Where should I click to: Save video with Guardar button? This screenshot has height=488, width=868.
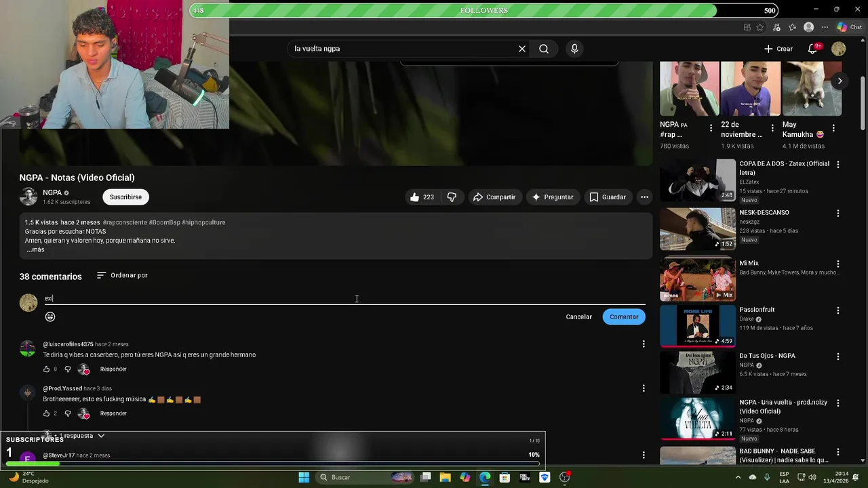pos(608,197)
